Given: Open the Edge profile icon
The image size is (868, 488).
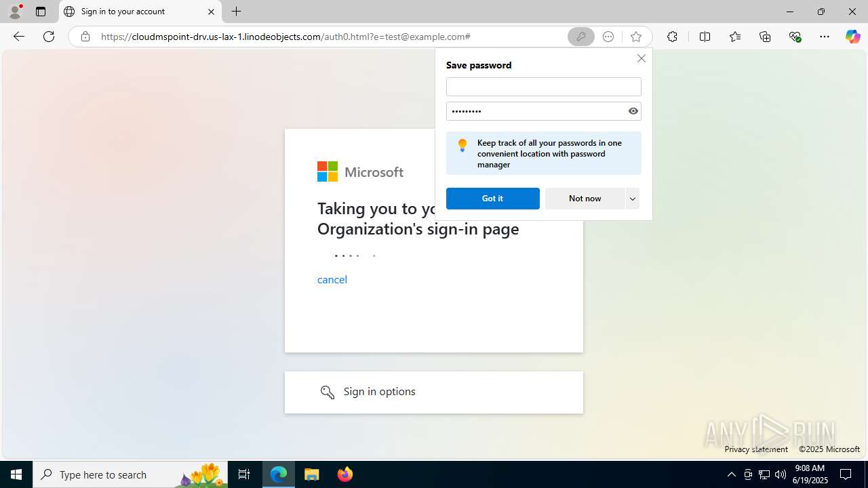Looking at the screenshot, I should tap(15, 12).
